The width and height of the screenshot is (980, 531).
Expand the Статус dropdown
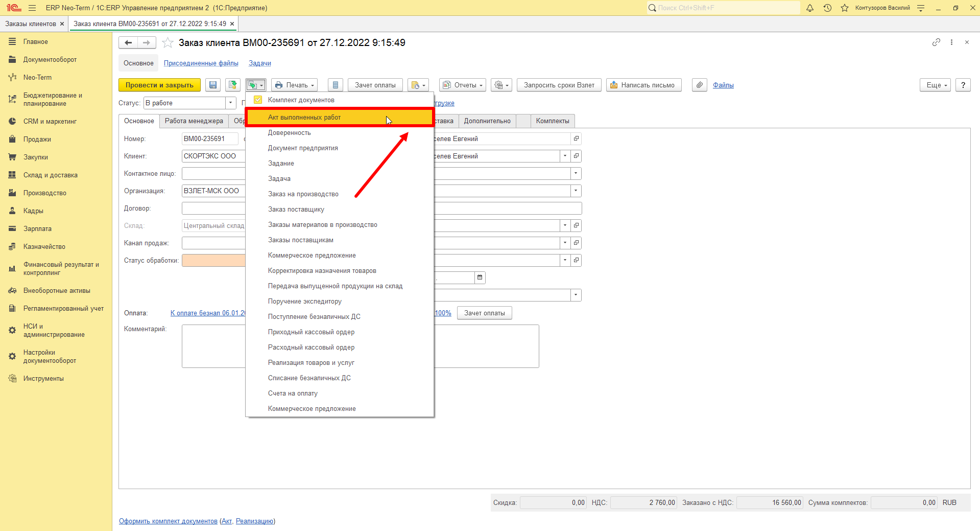(231, 103)
